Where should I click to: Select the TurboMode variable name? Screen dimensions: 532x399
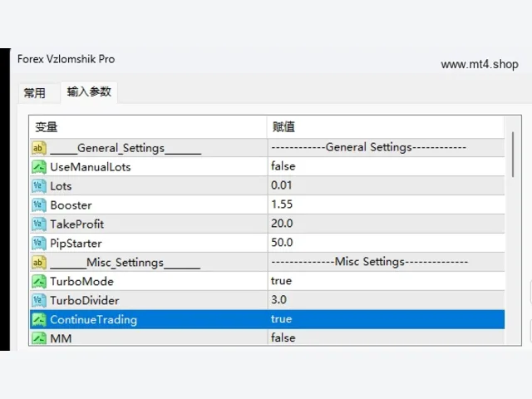(81, 281)
